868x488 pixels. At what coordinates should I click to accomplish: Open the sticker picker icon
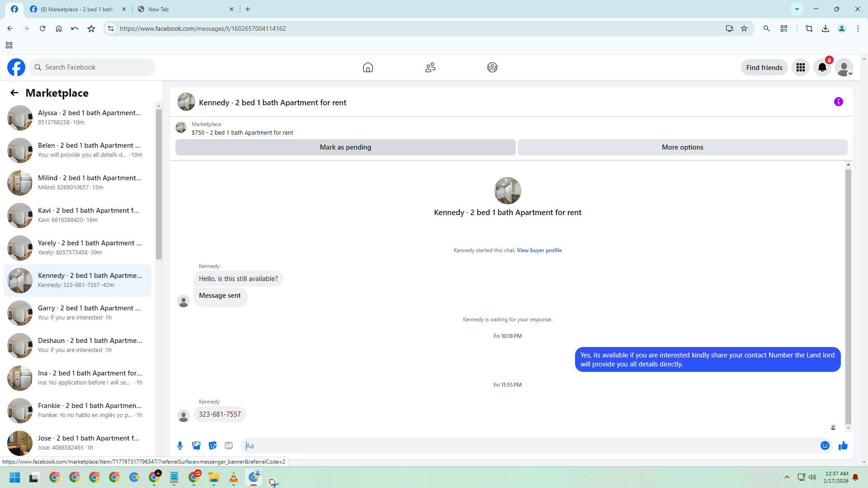[x=212, y=446]
